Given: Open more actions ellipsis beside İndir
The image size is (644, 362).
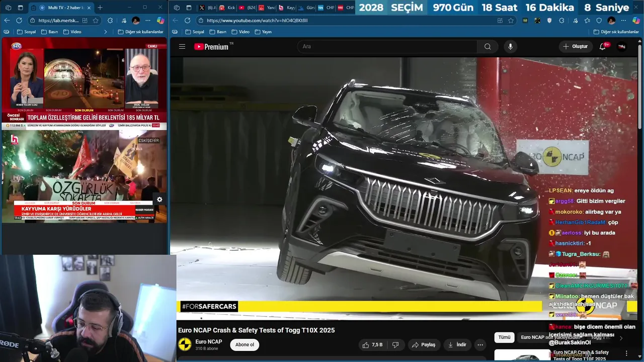Looking at the screenshot, I should click(480, 345).
